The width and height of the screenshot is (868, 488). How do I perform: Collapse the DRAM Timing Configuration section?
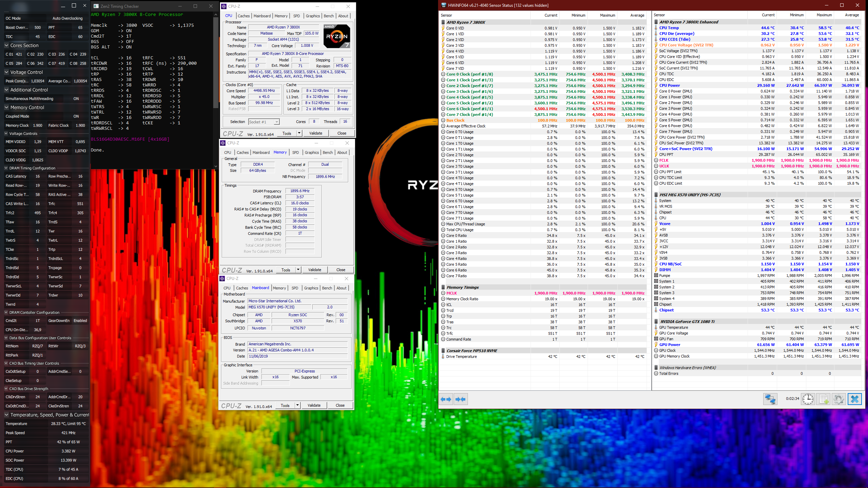point(6,168)
